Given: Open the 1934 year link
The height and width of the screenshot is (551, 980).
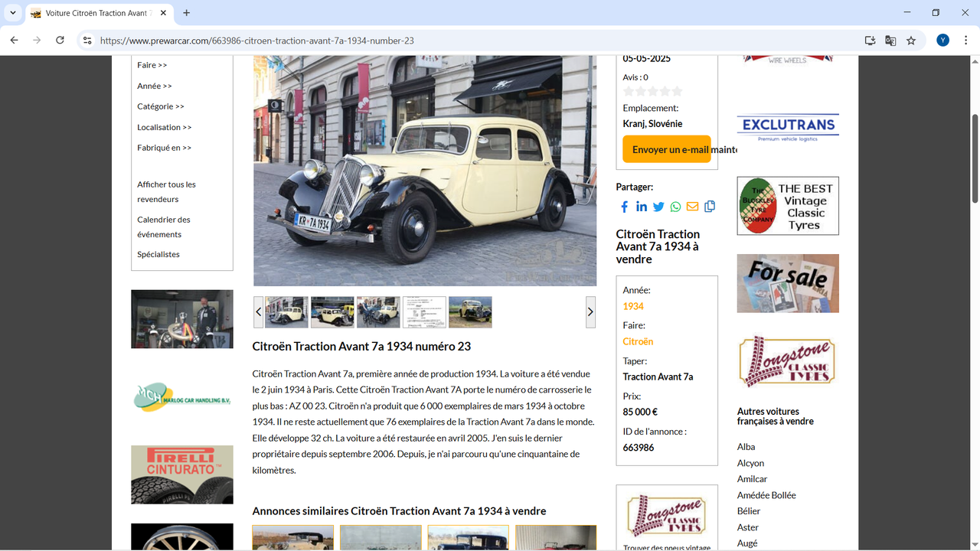Looking at the screenshot, I should [633, 306].
